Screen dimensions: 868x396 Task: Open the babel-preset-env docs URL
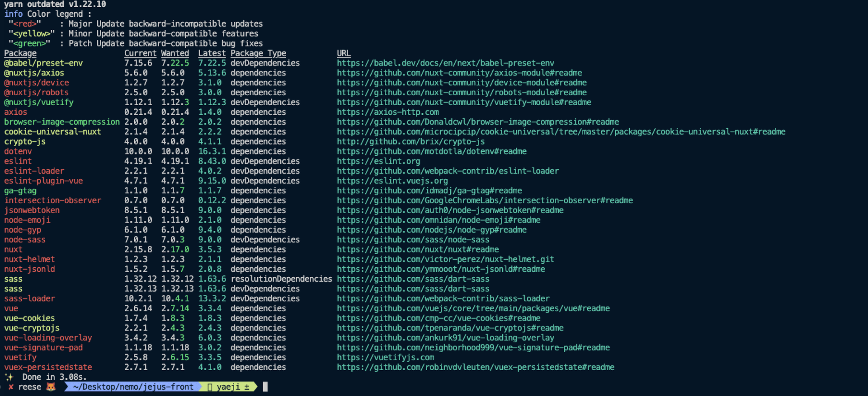[445, 63]
